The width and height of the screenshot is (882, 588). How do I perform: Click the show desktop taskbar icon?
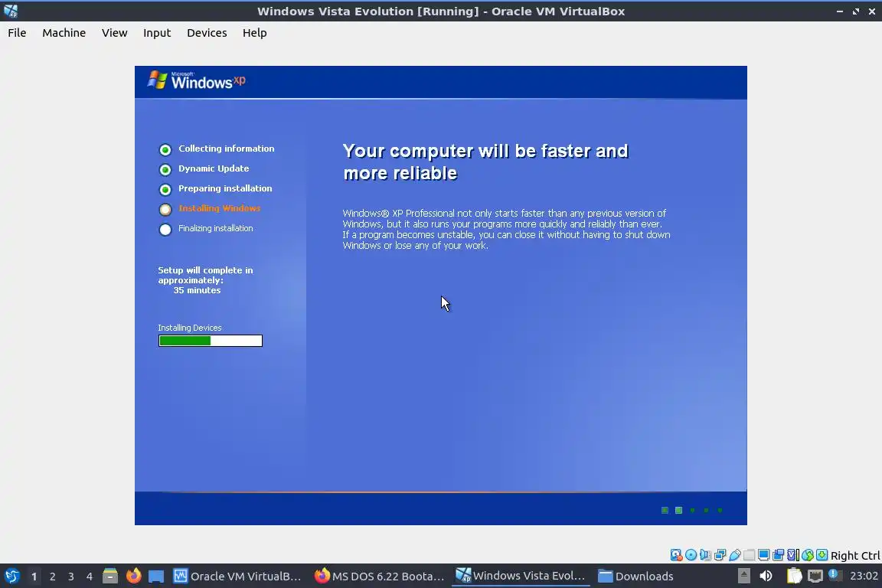[156, 577]
